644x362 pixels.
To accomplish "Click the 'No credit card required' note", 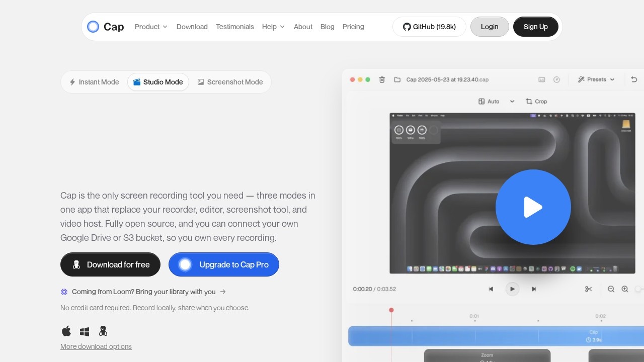I will point(155,308).
